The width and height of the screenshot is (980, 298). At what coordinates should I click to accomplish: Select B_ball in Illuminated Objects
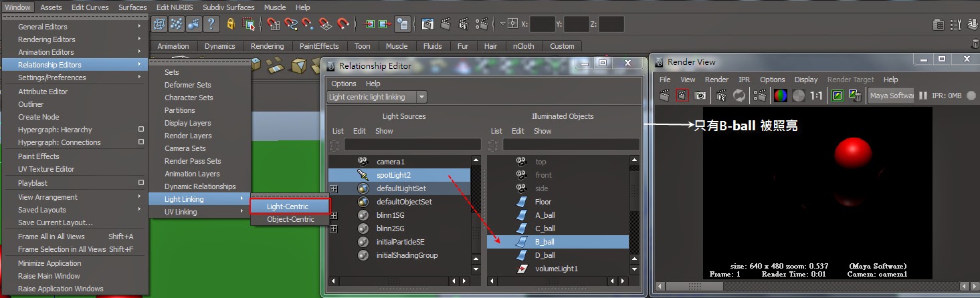(x=558, y=242)
